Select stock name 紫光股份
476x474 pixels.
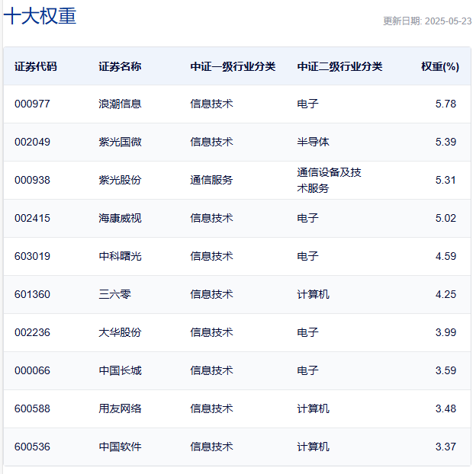[120, 180]
